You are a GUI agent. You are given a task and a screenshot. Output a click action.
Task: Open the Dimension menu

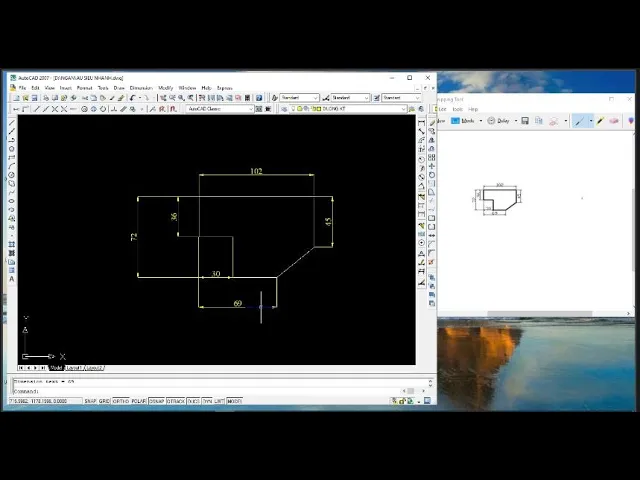point(140,88)
